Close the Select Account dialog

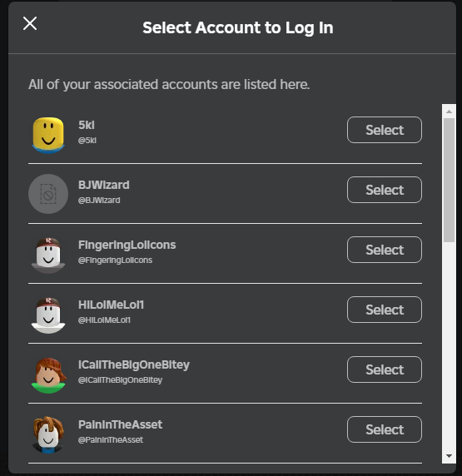[x=30, y=23]
